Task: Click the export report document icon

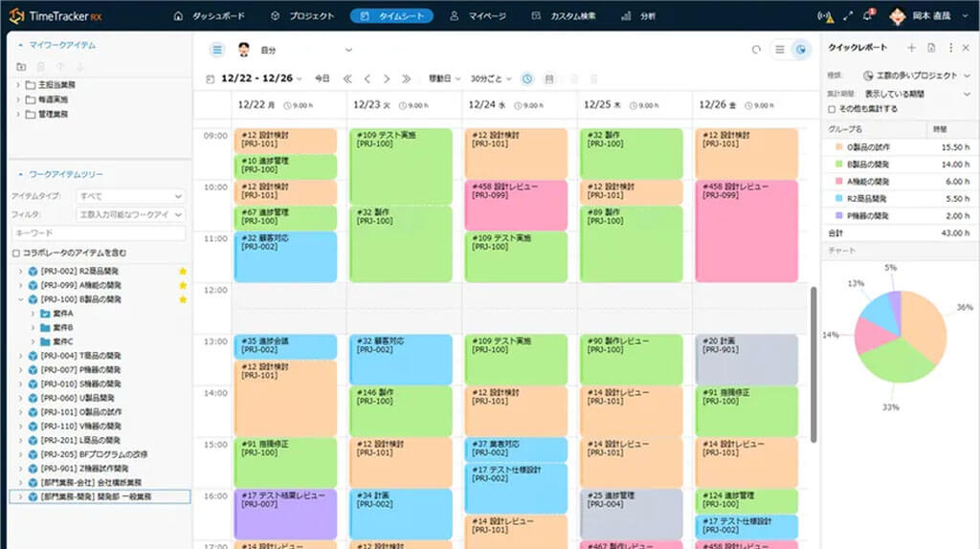Action: point(931,48)
